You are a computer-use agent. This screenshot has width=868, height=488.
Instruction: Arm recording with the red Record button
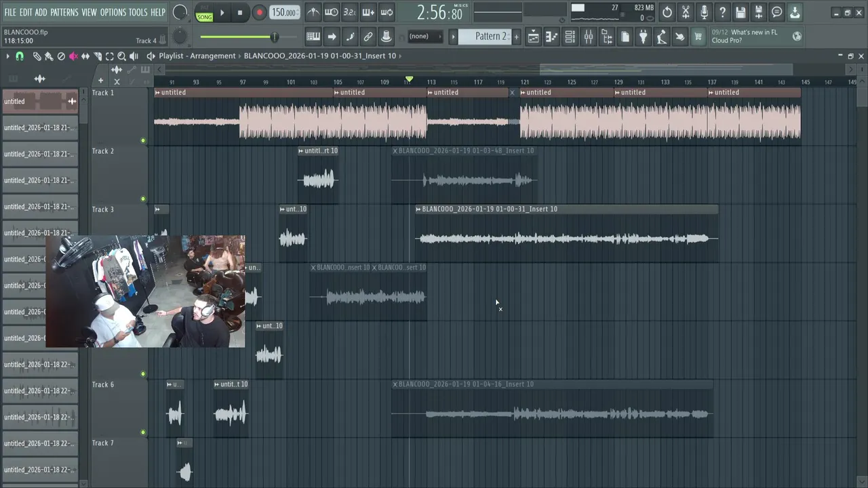pos(259,12)
